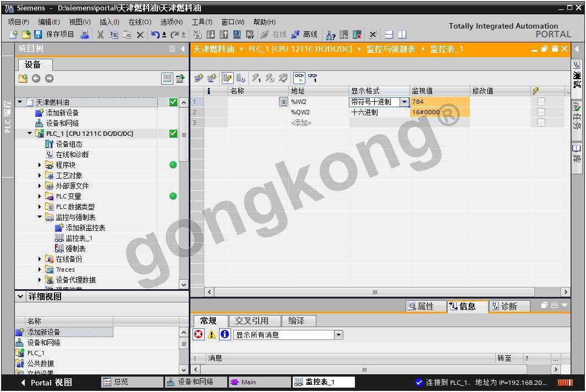Click the insert row icon in watch table
Image resolution: width=586 pixels, height=392 pixels.
[199, 78]
